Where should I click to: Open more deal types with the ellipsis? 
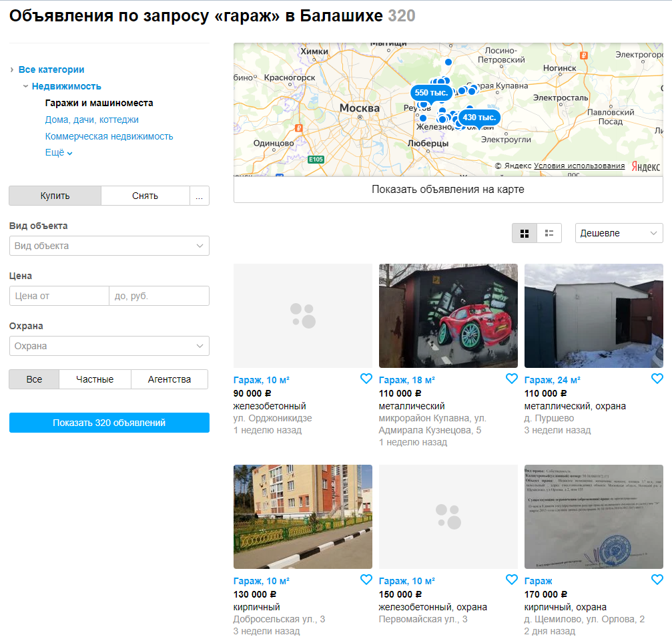click(x=200, y=196)
